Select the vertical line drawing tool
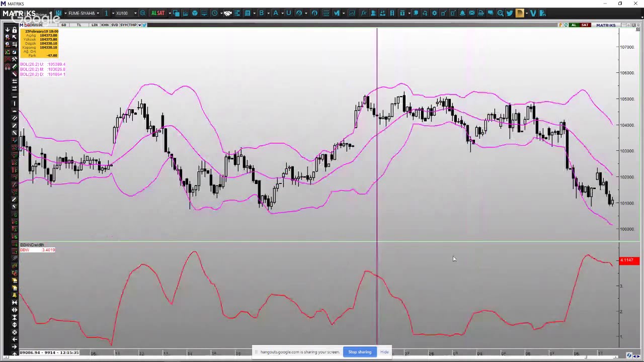 (x=14, y=104)
